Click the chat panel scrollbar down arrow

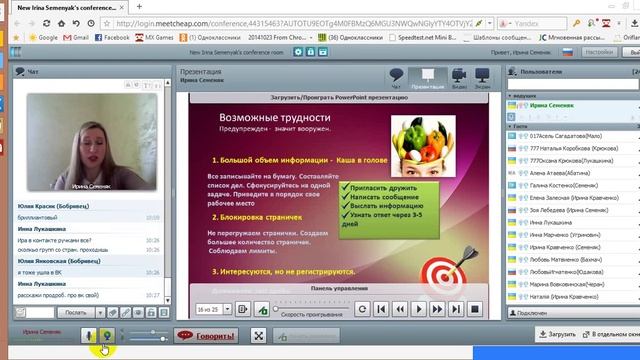[168, 300]
